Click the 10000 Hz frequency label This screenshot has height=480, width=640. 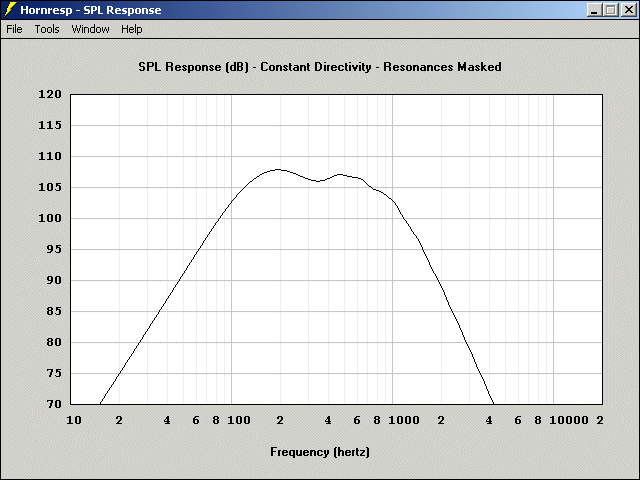tap(569, 420)
